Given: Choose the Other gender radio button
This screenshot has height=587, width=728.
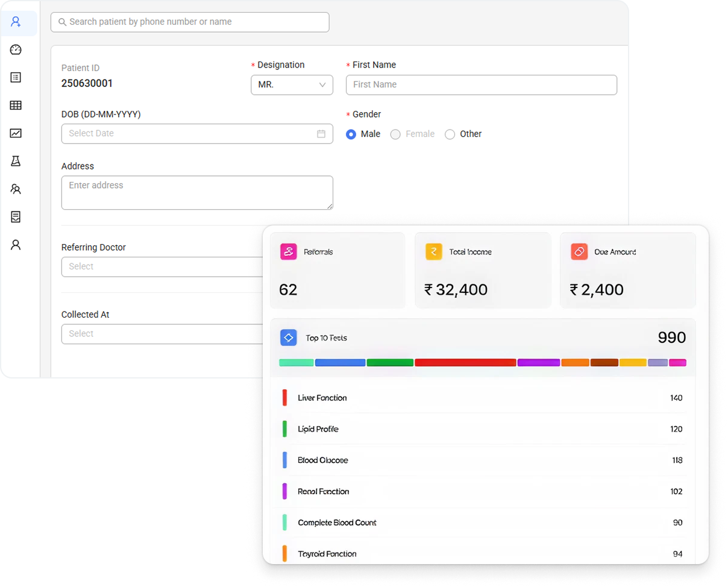Looking at the screenshot, I should point(450,134).
